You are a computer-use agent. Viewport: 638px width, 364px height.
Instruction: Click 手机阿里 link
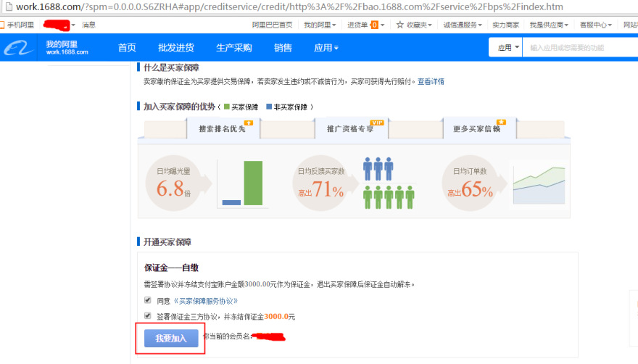(20, 25)
